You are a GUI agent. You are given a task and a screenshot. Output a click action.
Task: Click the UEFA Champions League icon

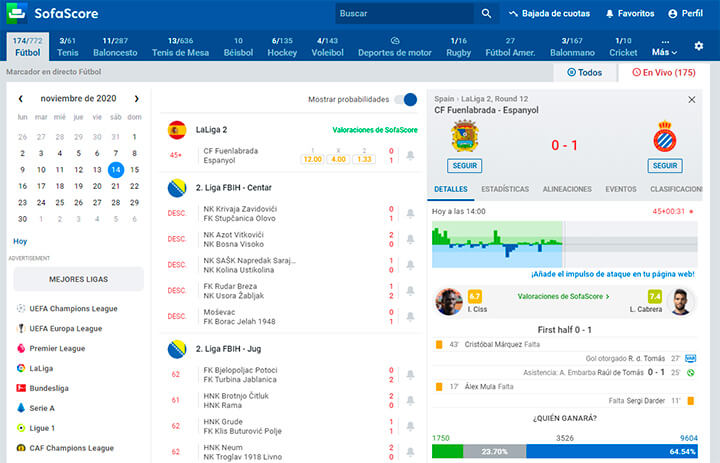[21, 308]
